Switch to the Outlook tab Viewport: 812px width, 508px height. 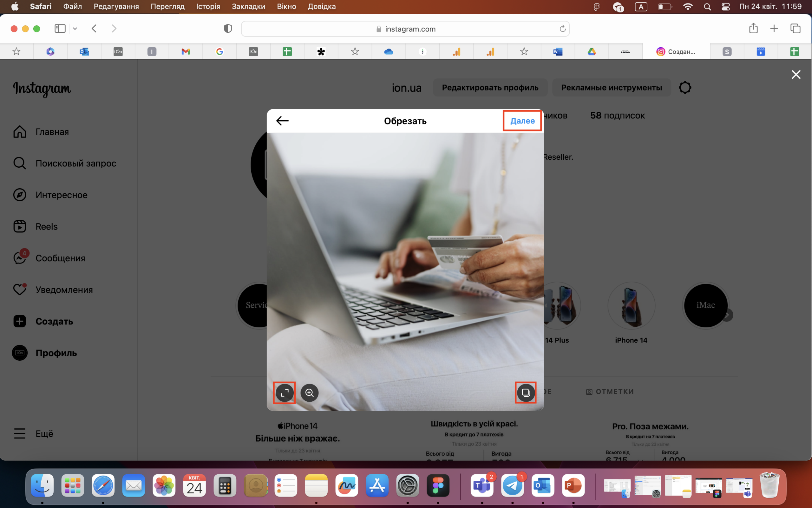click(x=84, y=52)
